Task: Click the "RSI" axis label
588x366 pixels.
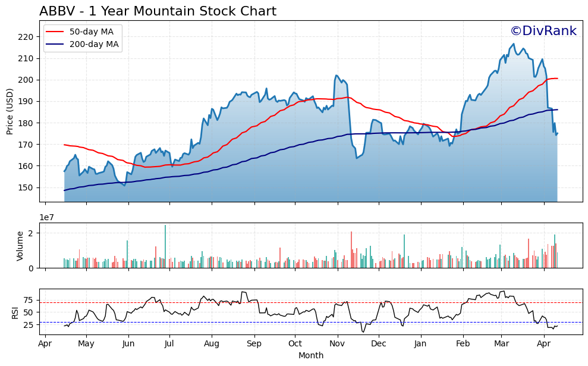Action: 15,312
